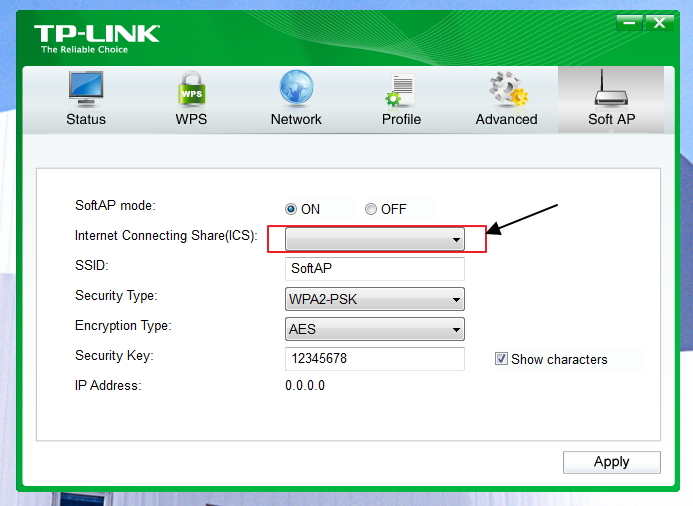Screen dimensions: 693x506
Task: Open the Internet Connecting Share dropdown
Action: pos(375,239)
